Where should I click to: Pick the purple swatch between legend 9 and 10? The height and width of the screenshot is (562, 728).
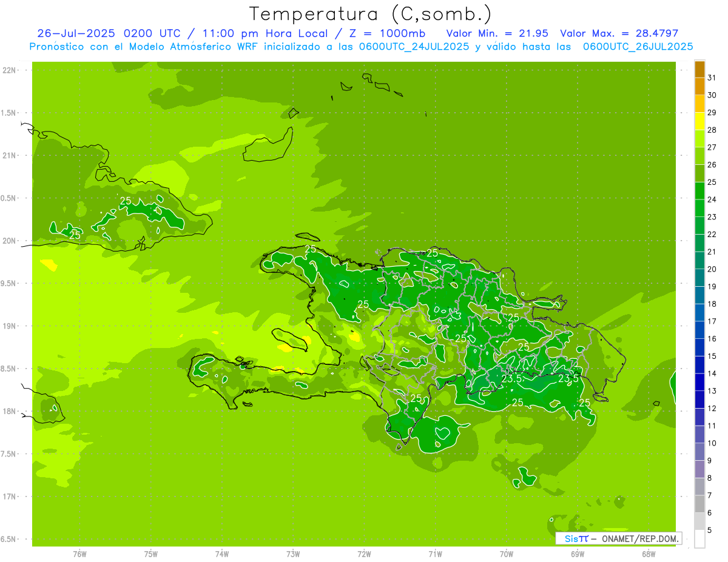click(x=699, y=452)
